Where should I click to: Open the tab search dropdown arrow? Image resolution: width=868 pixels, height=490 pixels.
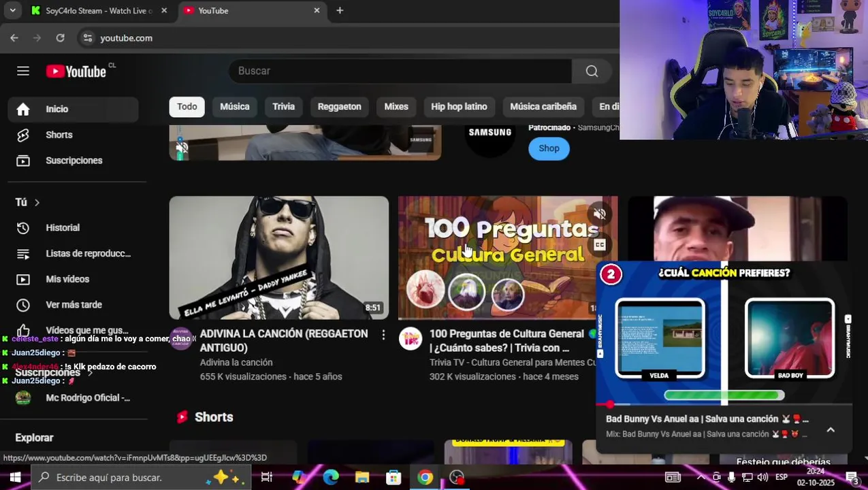(x=12, y=10)
